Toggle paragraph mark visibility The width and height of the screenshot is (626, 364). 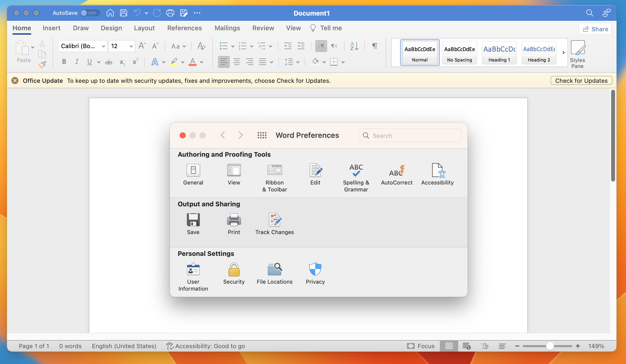(x=374, y=46)
